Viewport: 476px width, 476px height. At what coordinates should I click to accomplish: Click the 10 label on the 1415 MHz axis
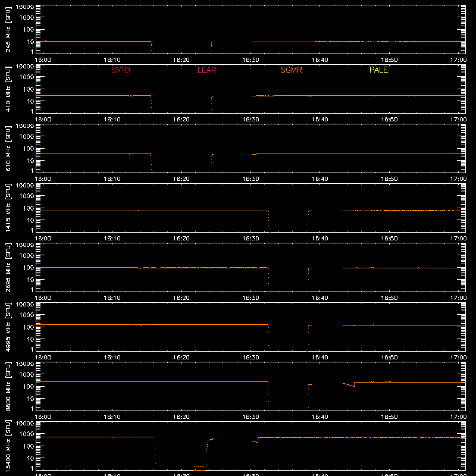click(31, 220)
